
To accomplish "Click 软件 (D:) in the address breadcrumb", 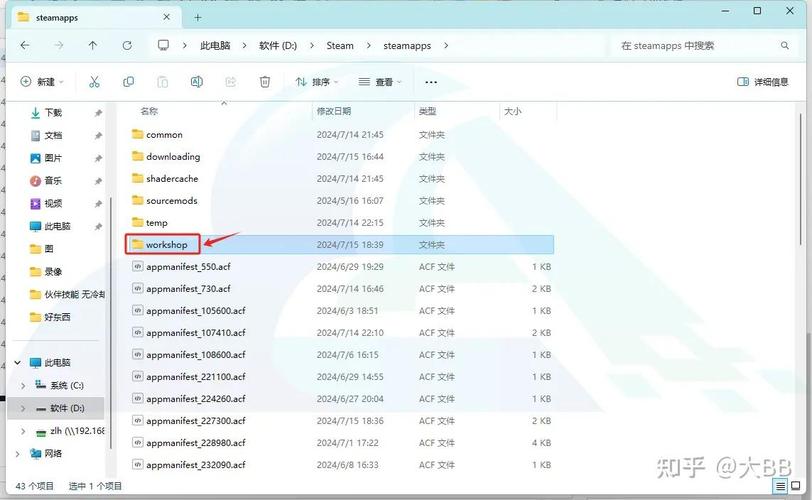I will (278, 46).
